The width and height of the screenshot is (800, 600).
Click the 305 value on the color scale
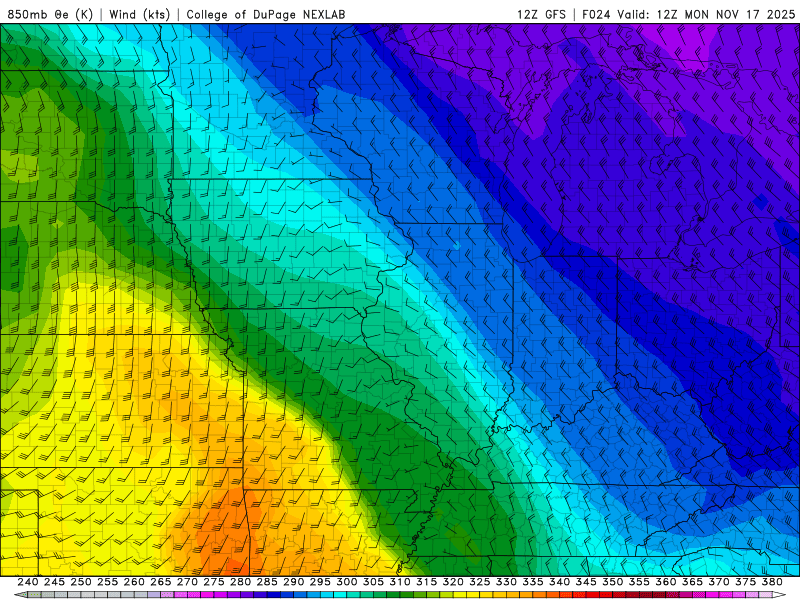point(373,582)
